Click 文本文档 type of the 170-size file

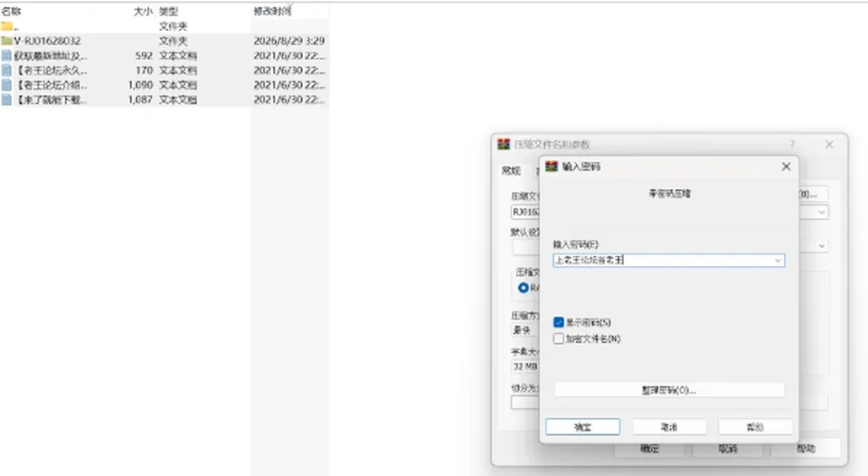(x=178, y=70)
